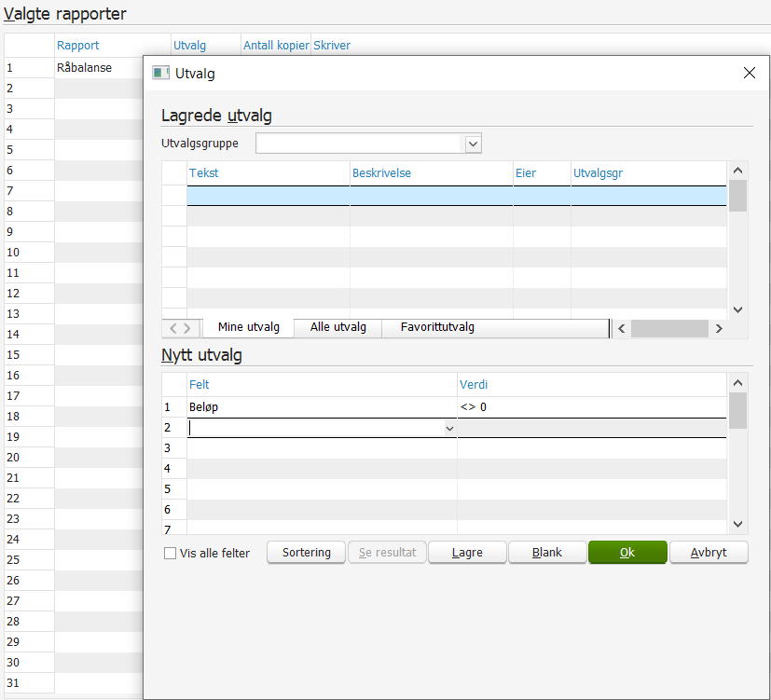Image resolution: width=771 pixels, height=700 pixels.
Task: Select the Beløp field cell in row 1
Action: 322,407
